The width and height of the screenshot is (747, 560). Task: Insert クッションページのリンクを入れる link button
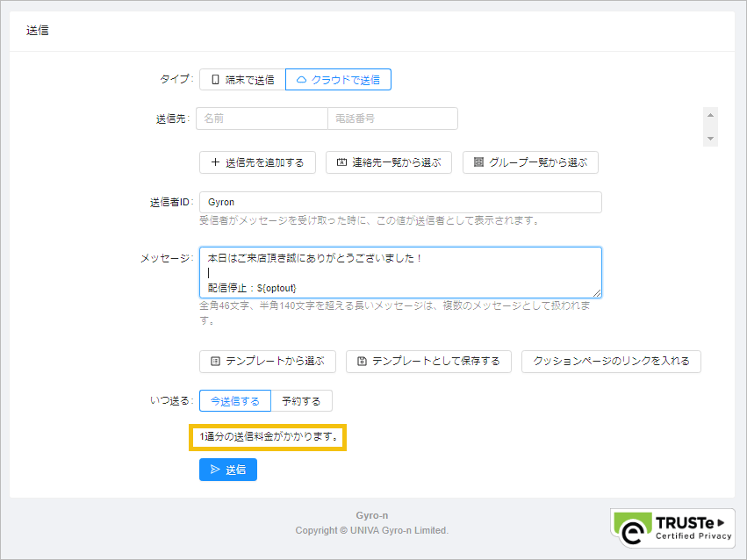point(611,362)
